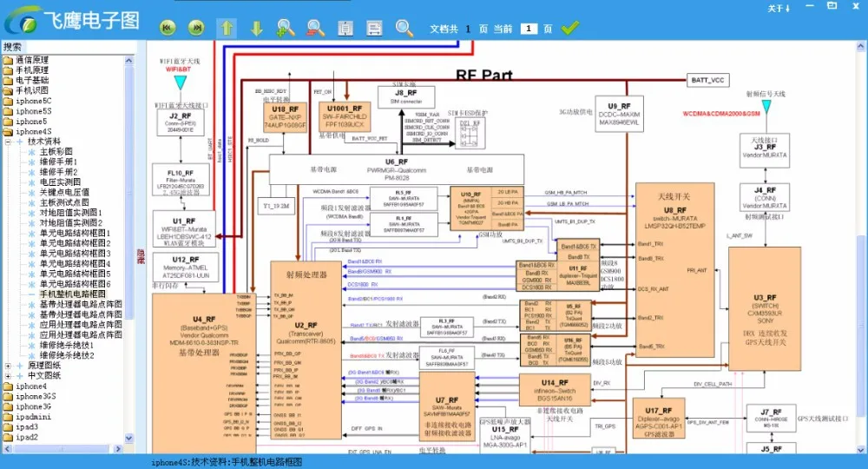
Task: Open the 关于 (About) menu
Action: click(779, 9)
